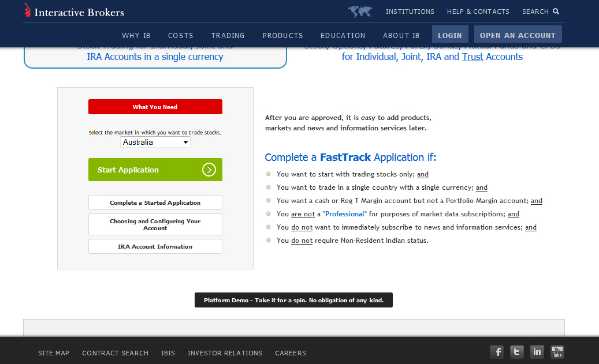Viewport: 599px width, 364px height.
Task: Click the search magnifier icon
Action: click(556, 12)
